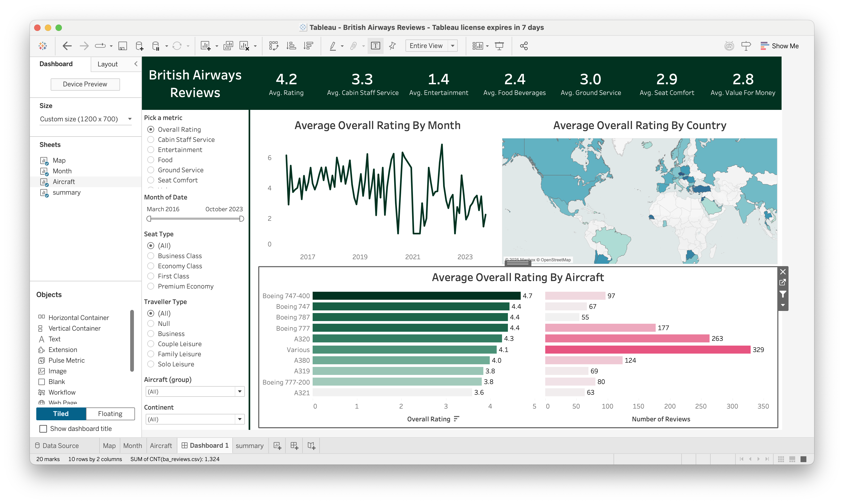Expand Clear Sheet dropdown arrow

click(255, 46)
